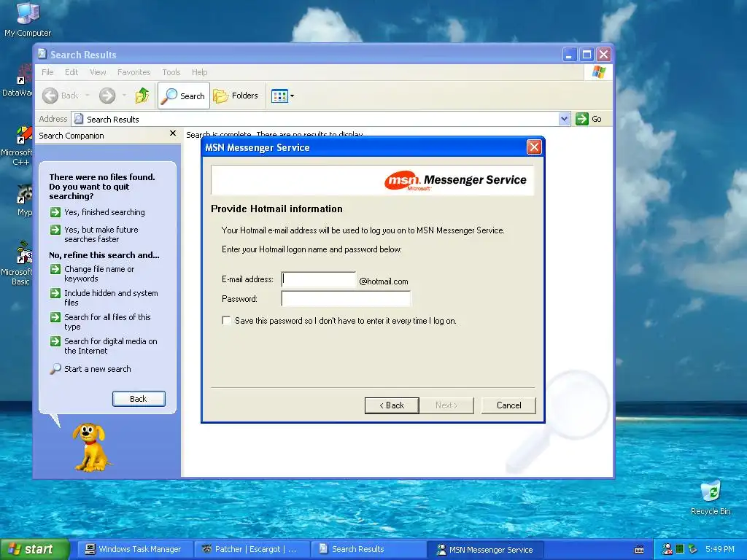Choose 'Include hidden and system files'
This screenshot has width=747, height=560.
[104, 297]
